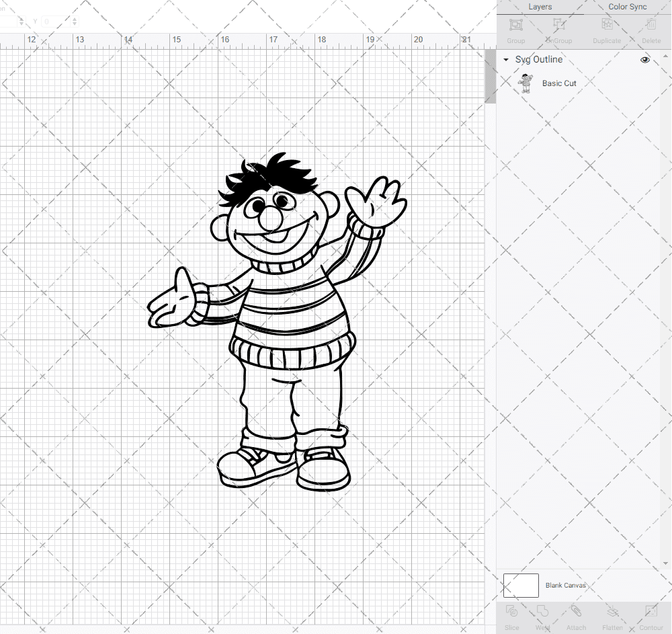Select the Flatten tool icon
The image size is (672, 634).
pyautogui.click(x=612, y=612)
